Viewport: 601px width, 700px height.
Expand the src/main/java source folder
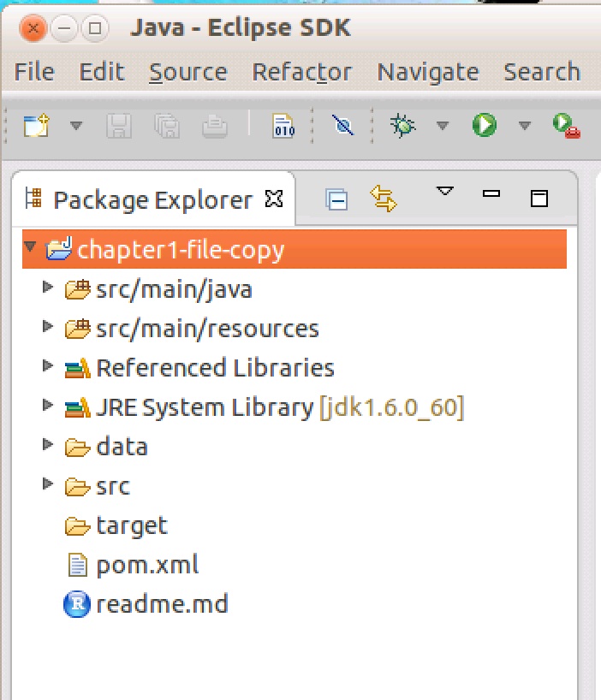48,288
